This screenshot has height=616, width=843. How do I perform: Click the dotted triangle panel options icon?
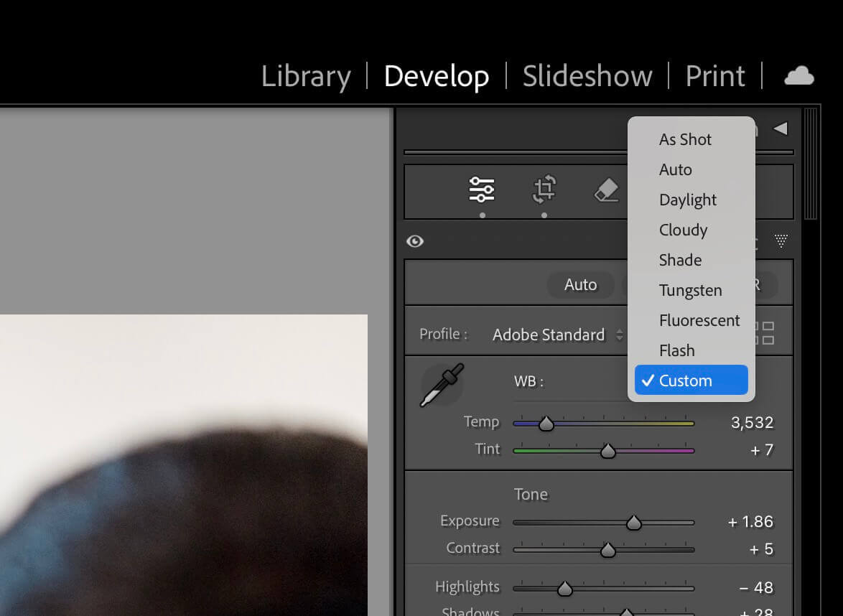pyautogui.click(x=781, y=241)
